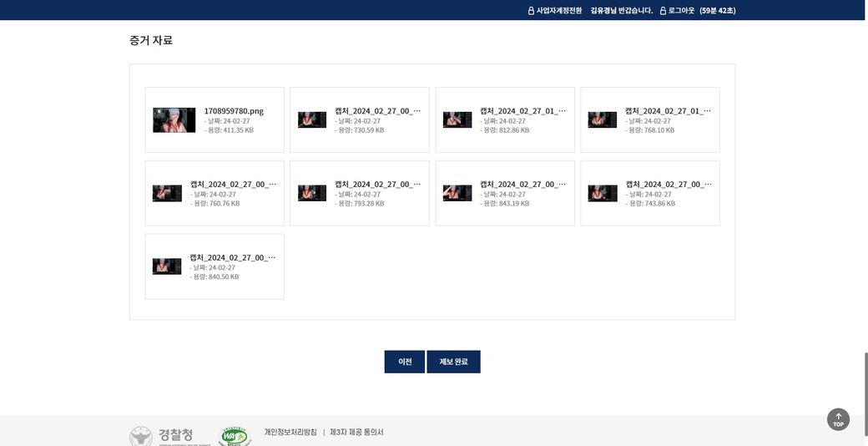Open thumbnail of the 768.10 KB capture
Screen dimensions: 868x446
(603, 120)
